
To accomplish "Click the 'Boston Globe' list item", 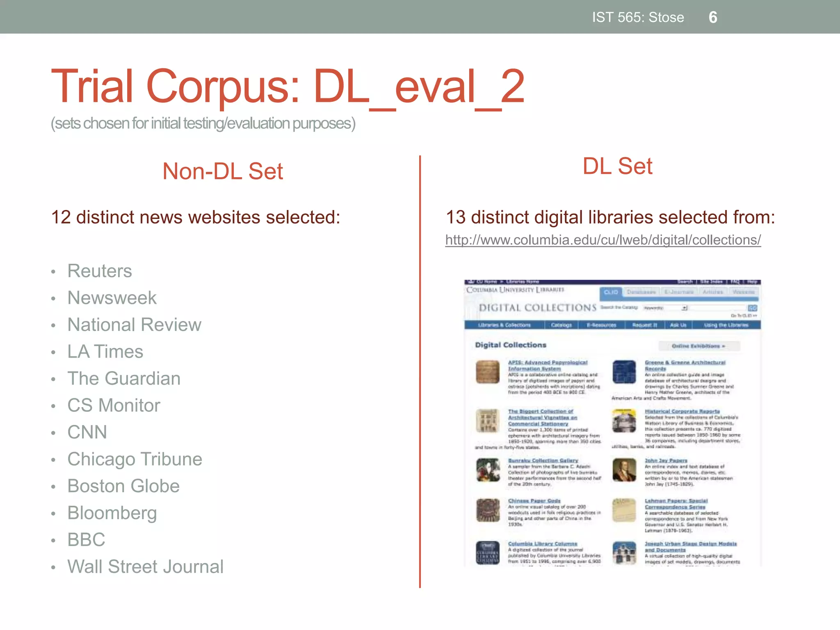I will coord(123,486).
